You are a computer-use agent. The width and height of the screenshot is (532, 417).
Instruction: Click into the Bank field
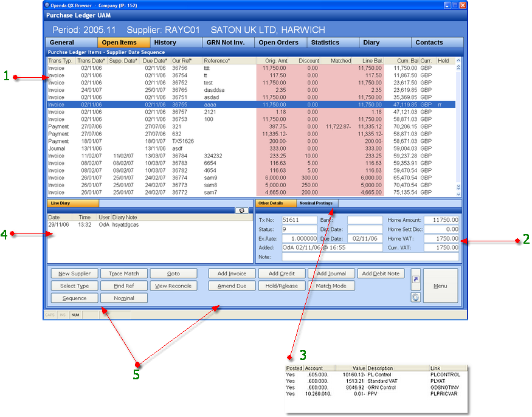[x=365, y=220]
